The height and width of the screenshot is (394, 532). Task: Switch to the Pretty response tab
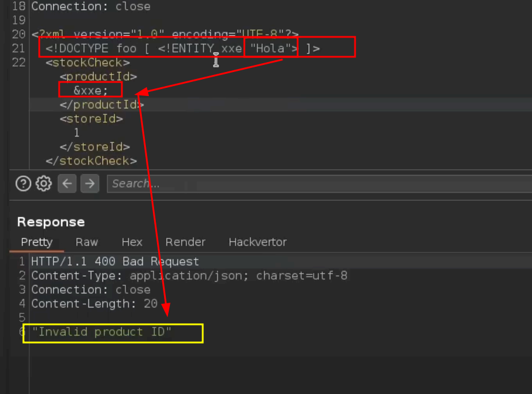(x=37, y=242)
